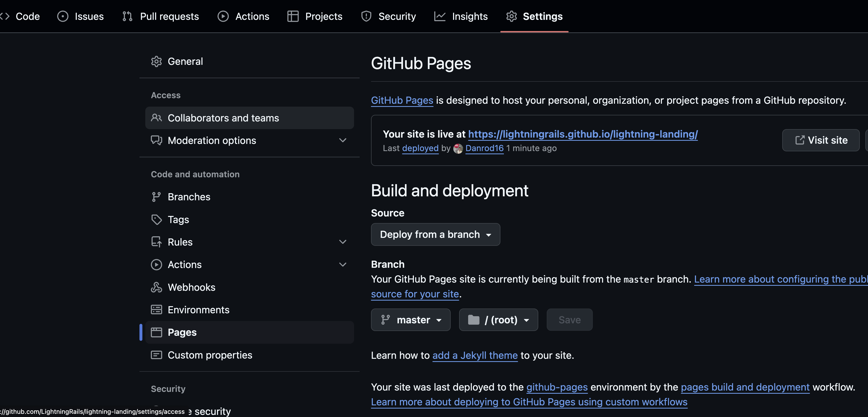The height and width of the screenshot is (417, 868).
Task: Open the Deploy from a branch dropdown
Action: click(x=435, y=234)
